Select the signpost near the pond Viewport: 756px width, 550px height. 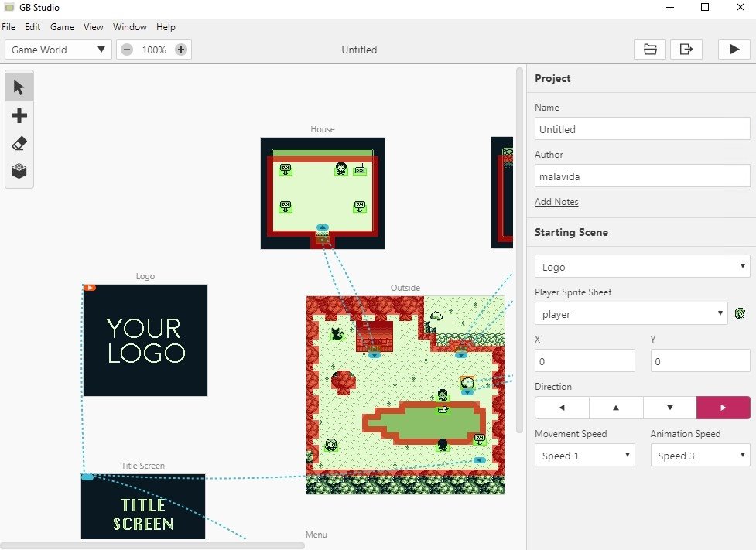coord(479,439)
